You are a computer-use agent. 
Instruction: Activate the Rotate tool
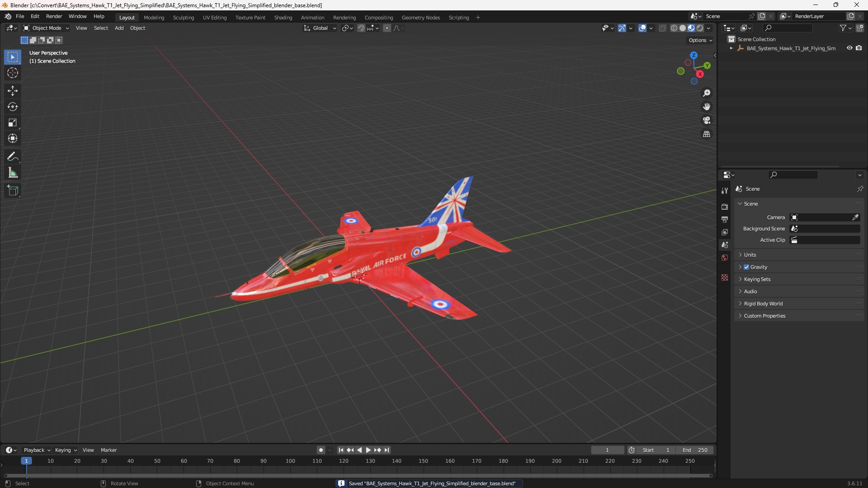pos(13,107)
